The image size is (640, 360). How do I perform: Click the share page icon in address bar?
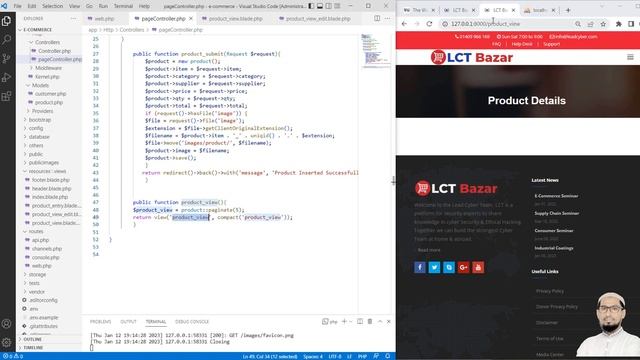click(x=590, y=24)
